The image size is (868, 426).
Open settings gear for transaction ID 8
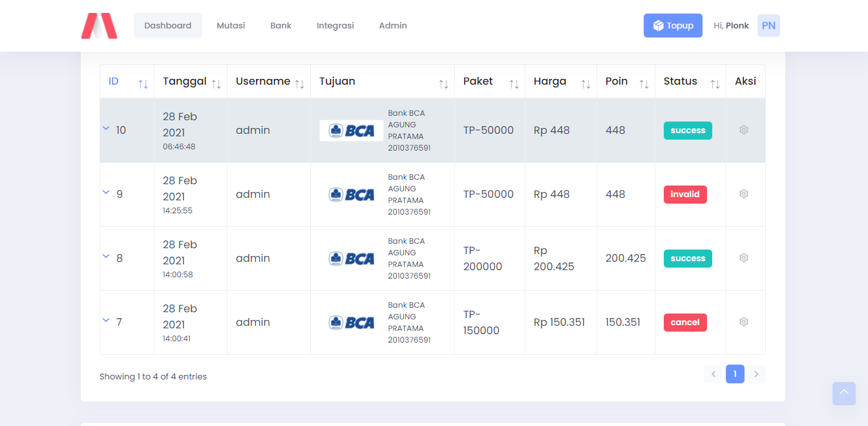coord(744,258)
